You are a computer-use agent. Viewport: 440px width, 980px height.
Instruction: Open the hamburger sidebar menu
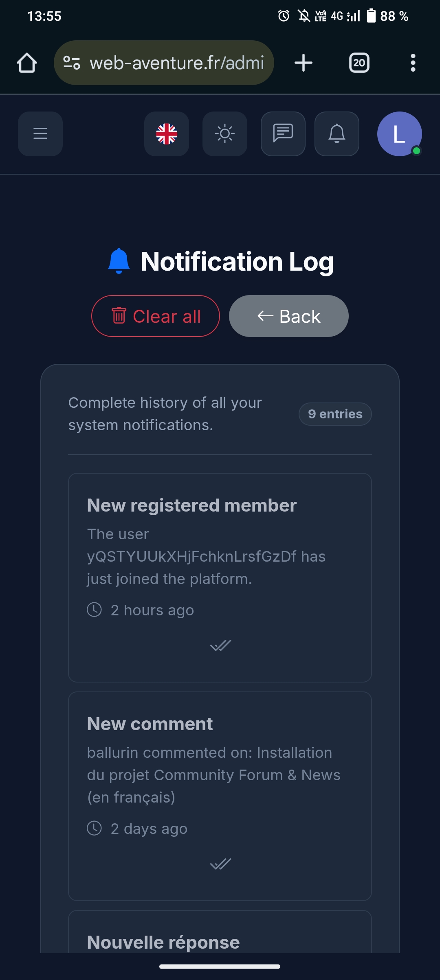pyautogui.click(x=40, y=133)
